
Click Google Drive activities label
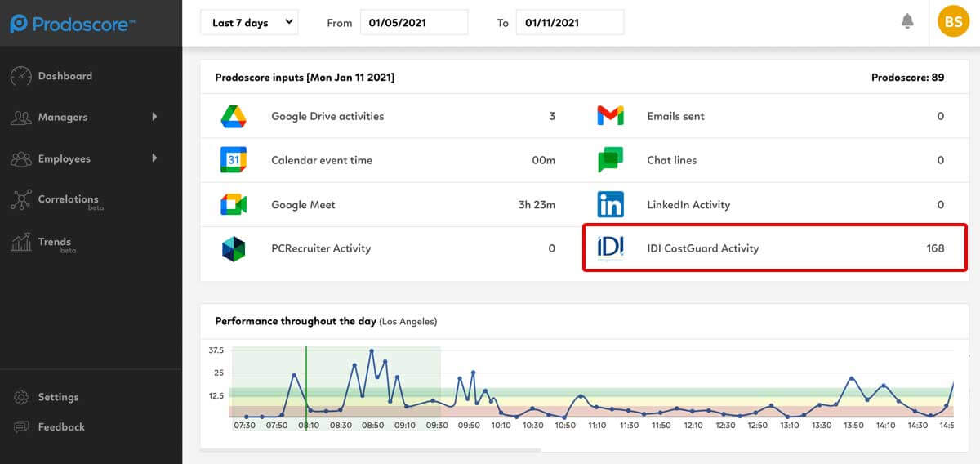[327, 116]
